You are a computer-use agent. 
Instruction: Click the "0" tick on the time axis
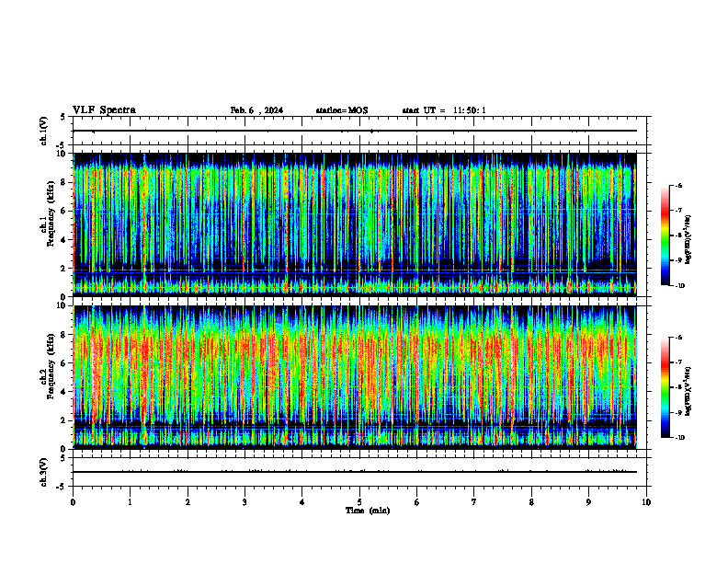[x=73, y=502]
